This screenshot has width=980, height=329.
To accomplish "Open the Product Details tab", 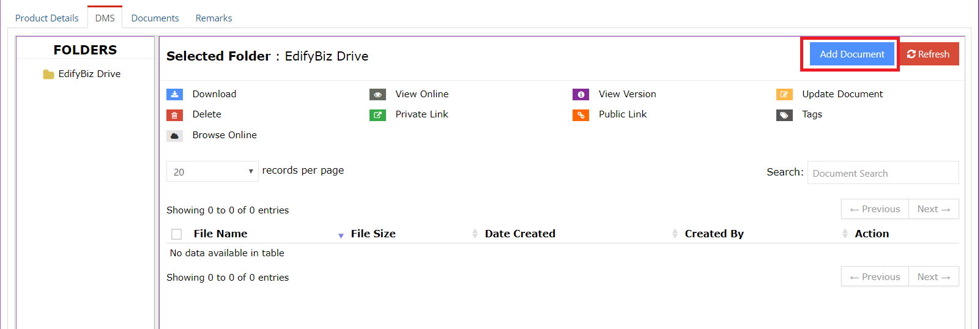I will click(47, 18).
